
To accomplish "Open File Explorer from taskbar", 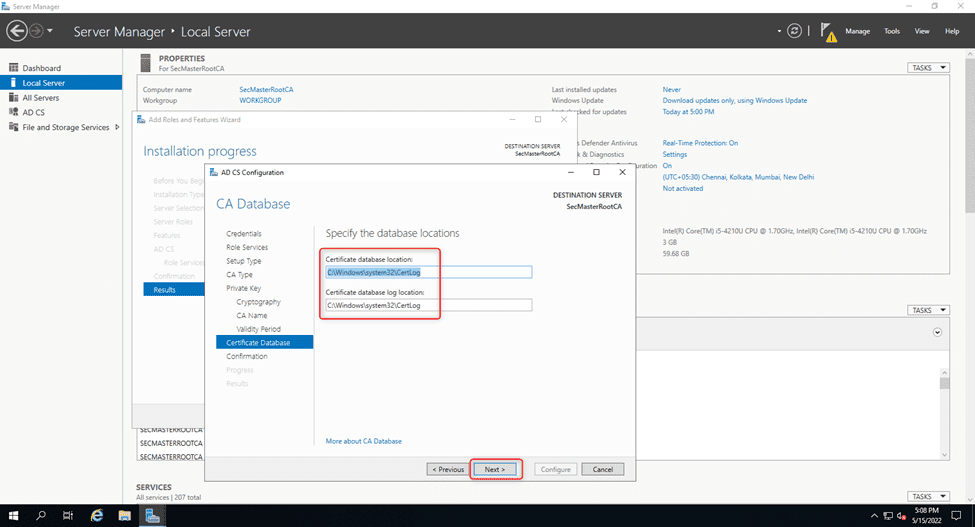I will click(124, 516).
